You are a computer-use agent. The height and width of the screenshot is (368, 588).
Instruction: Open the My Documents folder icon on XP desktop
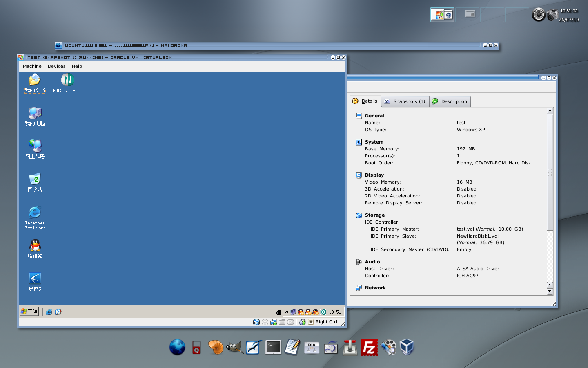coord(35,84)
